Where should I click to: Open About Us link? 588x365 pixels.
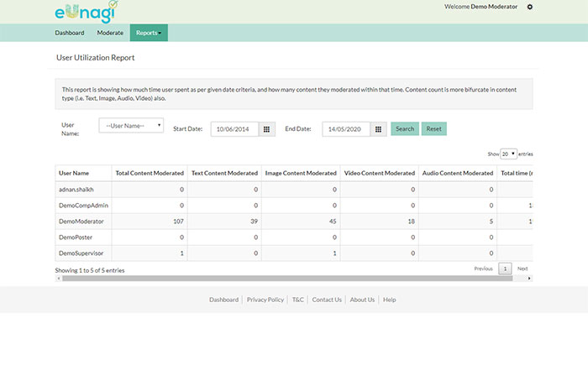pos(362,300)
